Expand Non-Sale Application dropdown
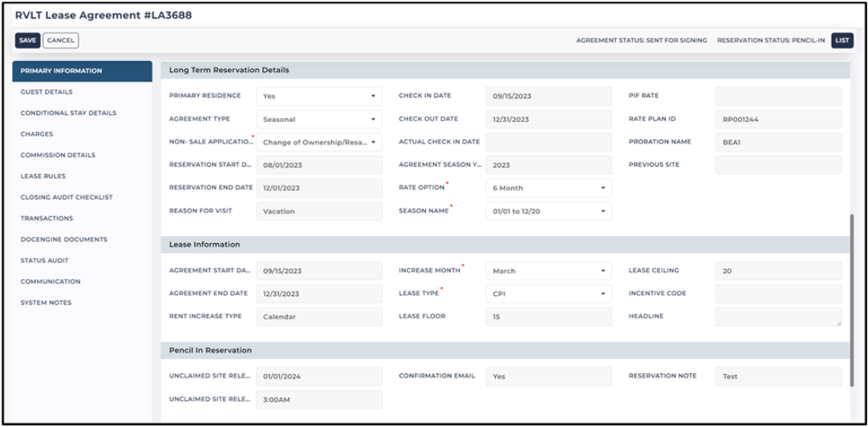This screenshot has height=427, width=868. point(319,142)
